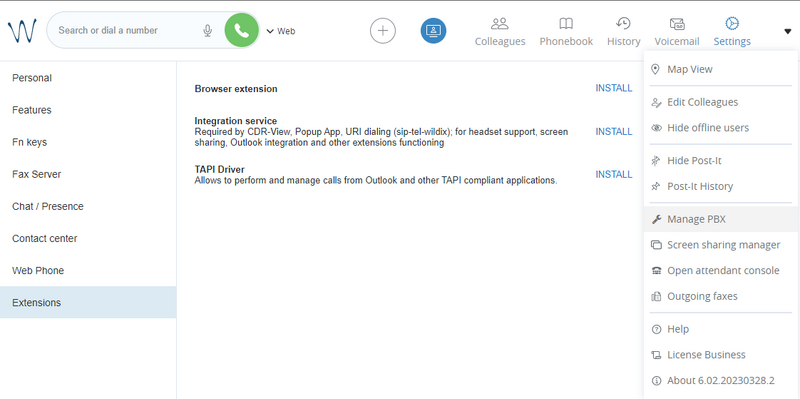Install the Browser extension

[x=614, y=88]
